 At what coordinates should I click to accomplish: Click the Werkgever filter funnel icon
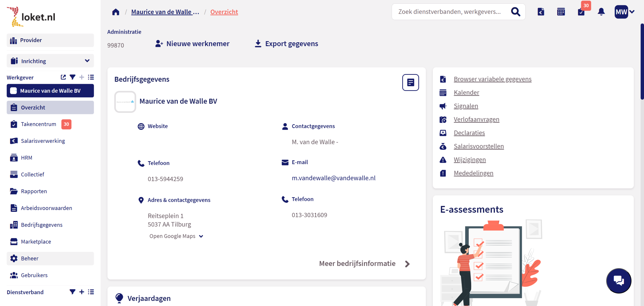pyautogui.click(x=72, y=77)
